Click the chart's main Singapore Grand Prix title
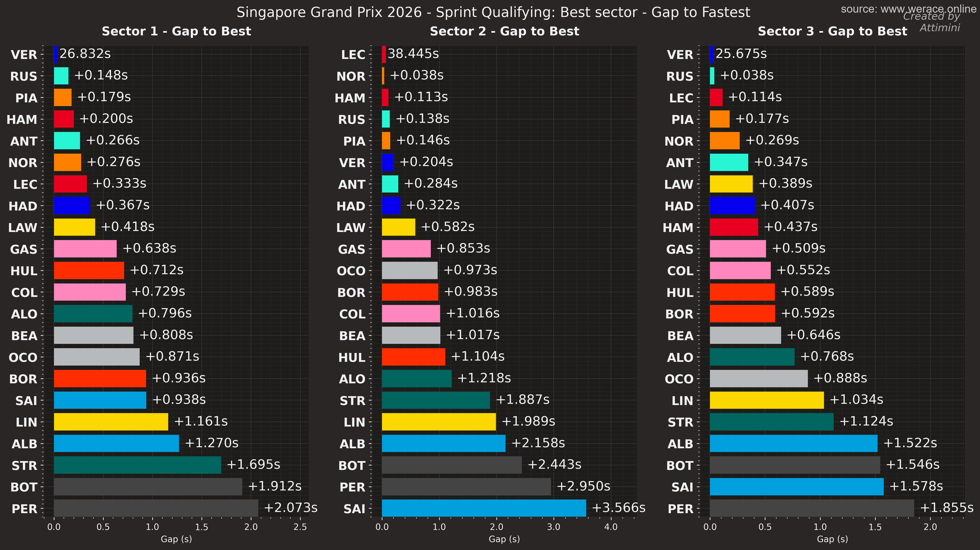 coord(493,12)
